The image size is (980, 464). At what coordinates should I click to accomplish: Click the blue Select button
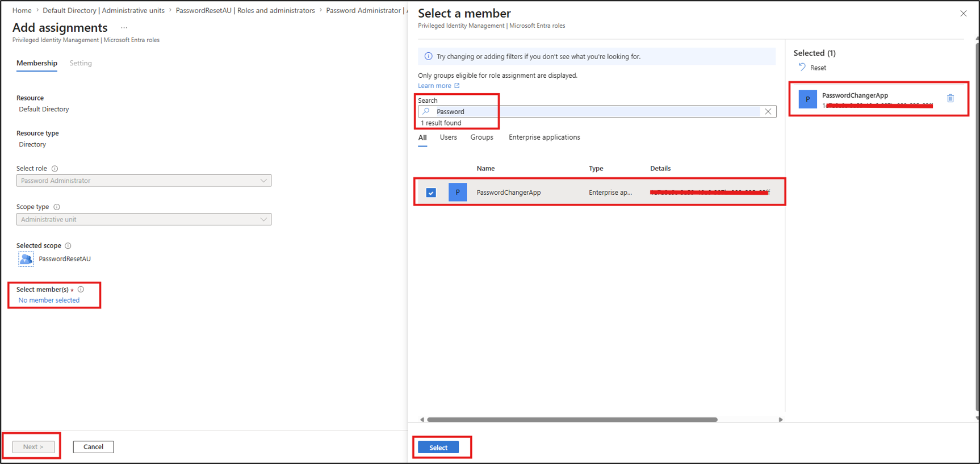click(x=438, y=448)
